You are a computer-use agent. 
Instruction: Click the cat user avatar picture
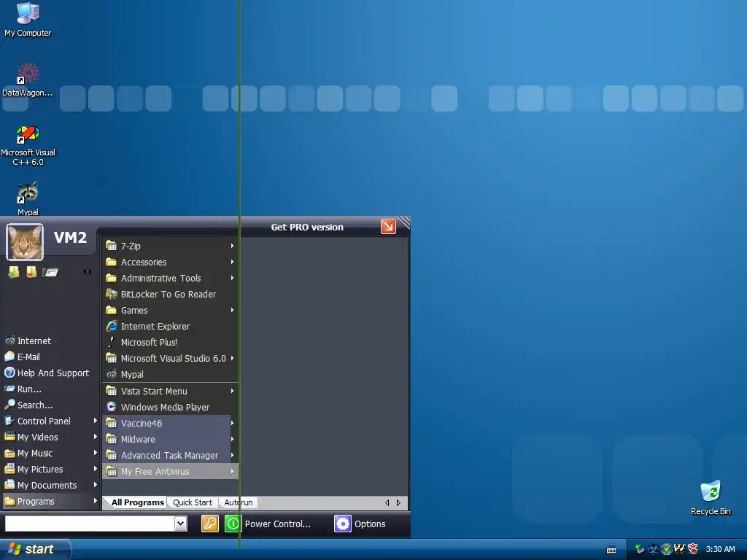tap(25, 242)
